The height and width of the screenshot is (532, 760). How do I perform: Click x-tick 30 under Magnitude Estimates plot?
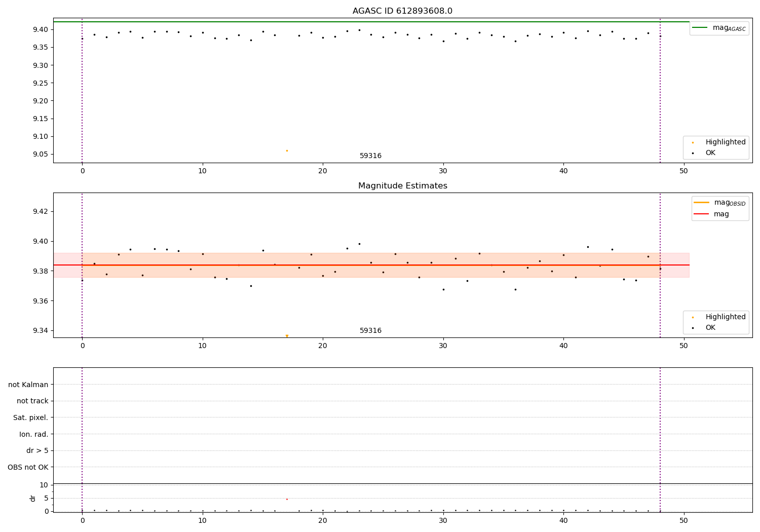point(443,346)
